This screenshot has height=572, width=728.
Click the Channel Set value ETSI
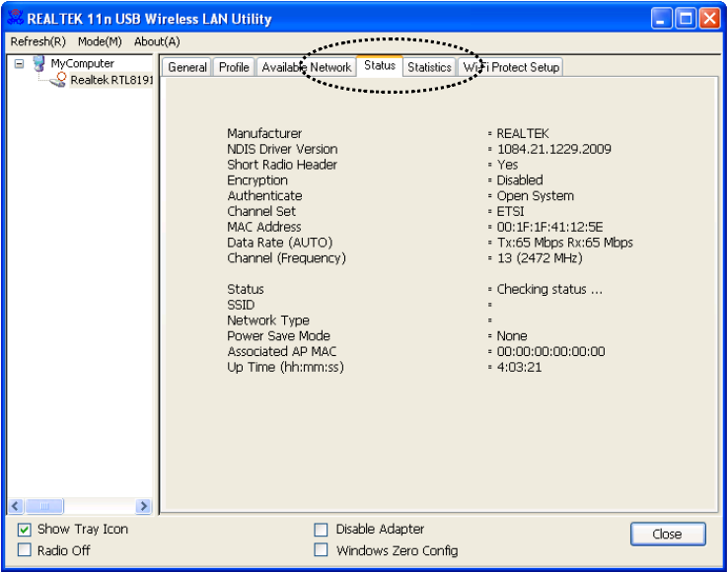click(x=510, y=211)
